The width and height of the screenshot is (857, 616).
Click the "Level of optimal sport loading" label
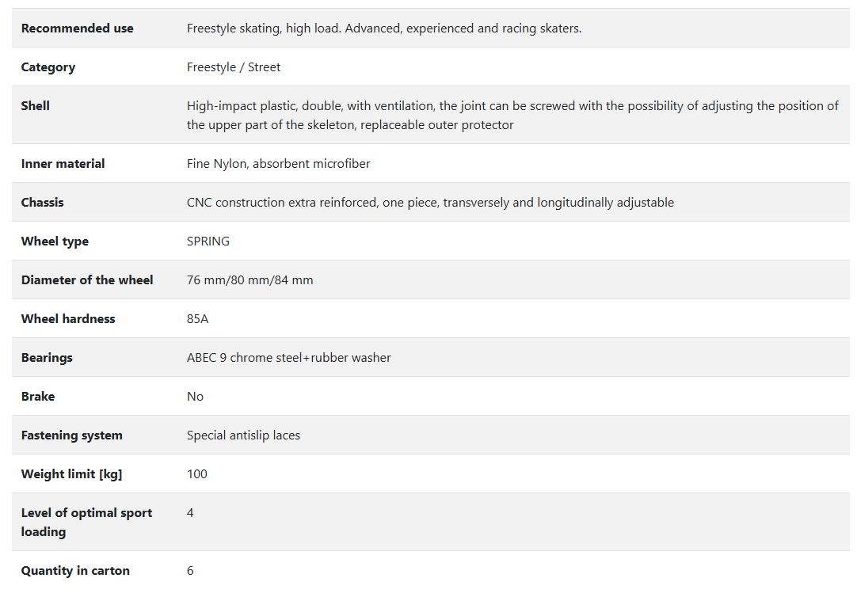(86, 523)
